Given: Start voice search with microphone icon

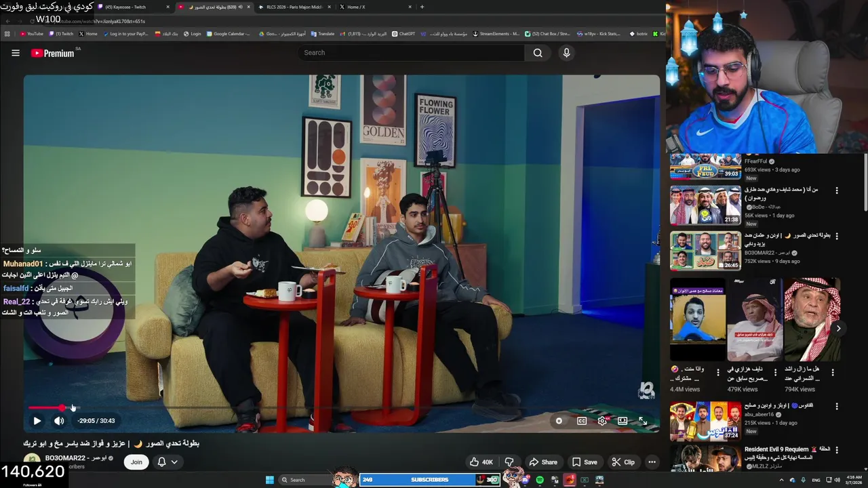Looking at the screenshot, I should 566,53.
